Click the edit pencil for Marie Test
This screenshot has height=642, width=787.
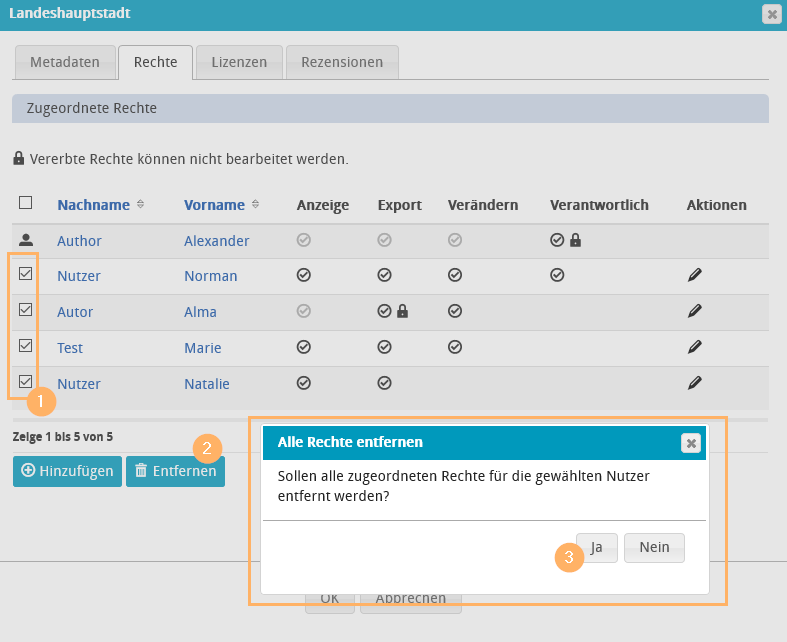click(695, 347)
